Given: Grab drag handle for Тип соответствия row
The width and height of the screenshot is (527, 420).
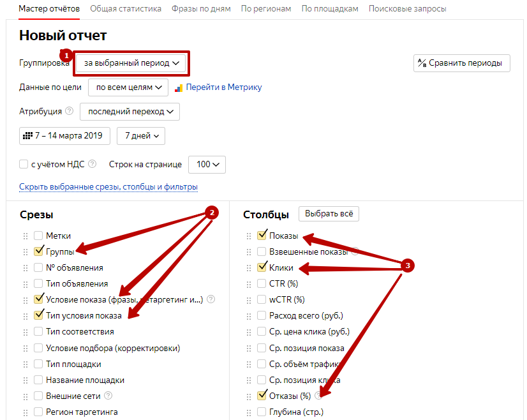Looking at the screenshot, I should click(x=26, y=332).
